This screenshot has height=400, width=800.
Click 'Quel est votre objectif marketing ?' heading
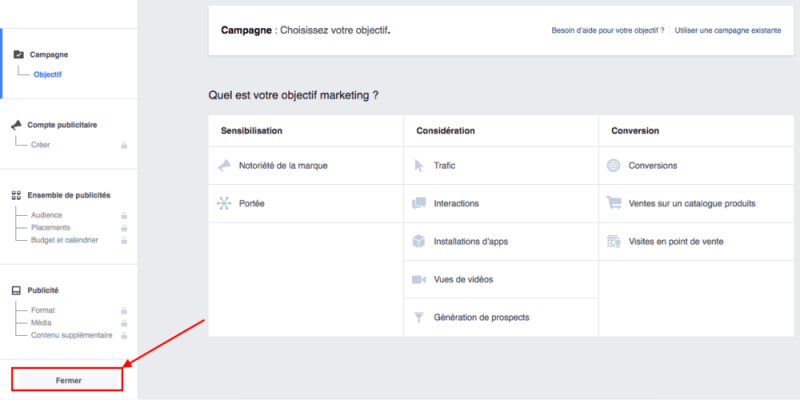click(293, 95)
